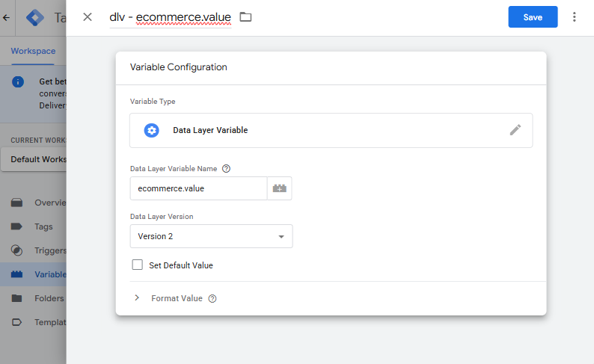Click the variable picker brick icon
The height and width of the screenshot is (364, 594).
coord(280,188)
